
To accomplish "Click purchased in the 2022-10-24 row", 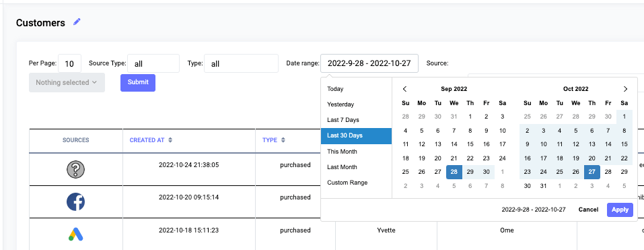I will click(295, 165).
